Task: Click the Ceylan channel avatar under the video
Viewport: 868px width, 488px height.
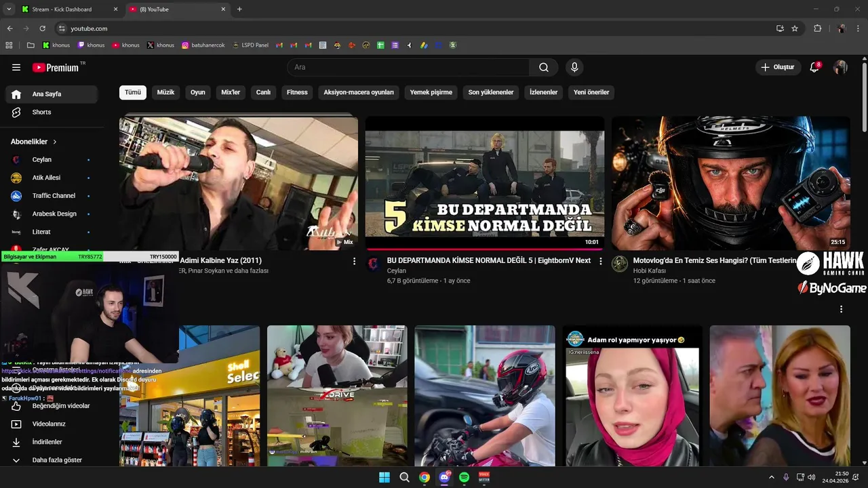Action: click(x=374, y=264)
